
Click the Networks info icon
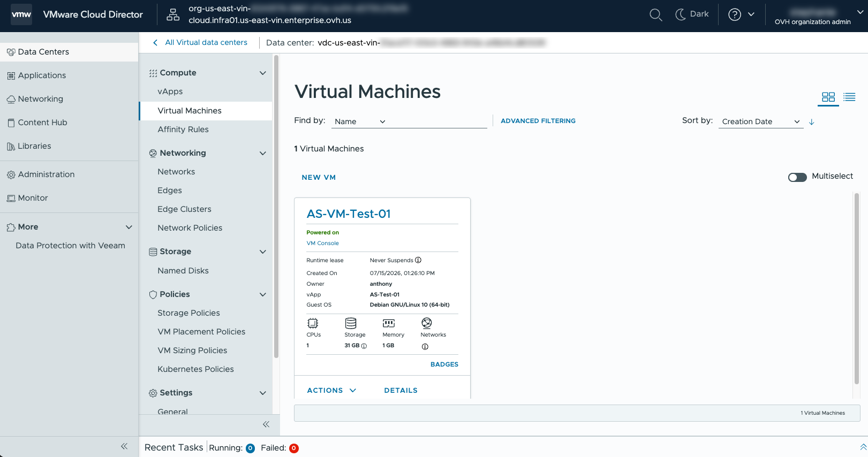[x=425, y=347]
